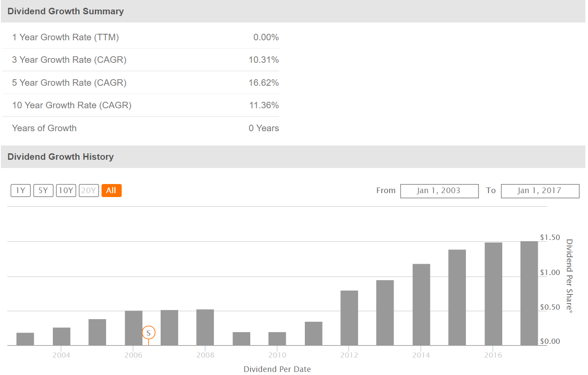Click the $1.00 axis label
Image resolution: width=588 pixels, height=375 pixels.
(x=550, y=272)
